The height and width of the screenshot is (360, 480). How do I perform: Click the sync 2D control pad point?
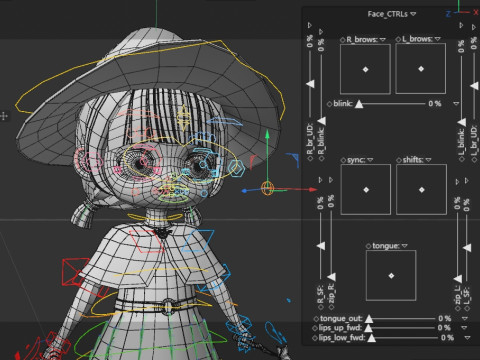[x=366, y=190]
